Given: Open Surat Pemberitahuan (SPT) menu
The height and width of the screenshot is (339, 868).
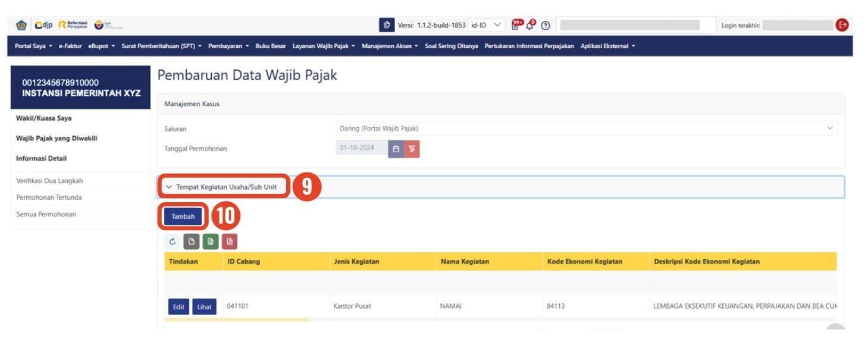Looking at the screenshot, I should click(162, 46).
